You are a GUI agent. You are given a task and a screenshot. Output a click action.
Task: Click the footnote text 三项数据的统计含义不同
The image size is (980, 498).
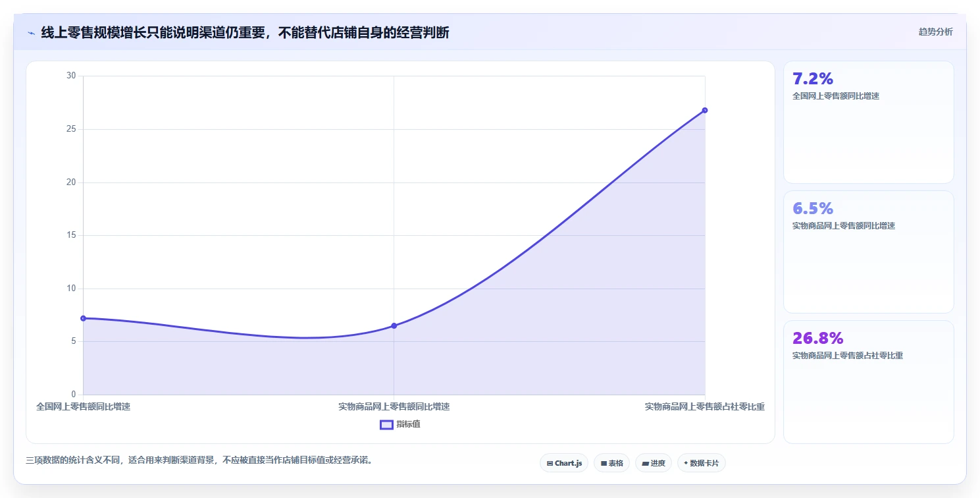tap(199, 460)
